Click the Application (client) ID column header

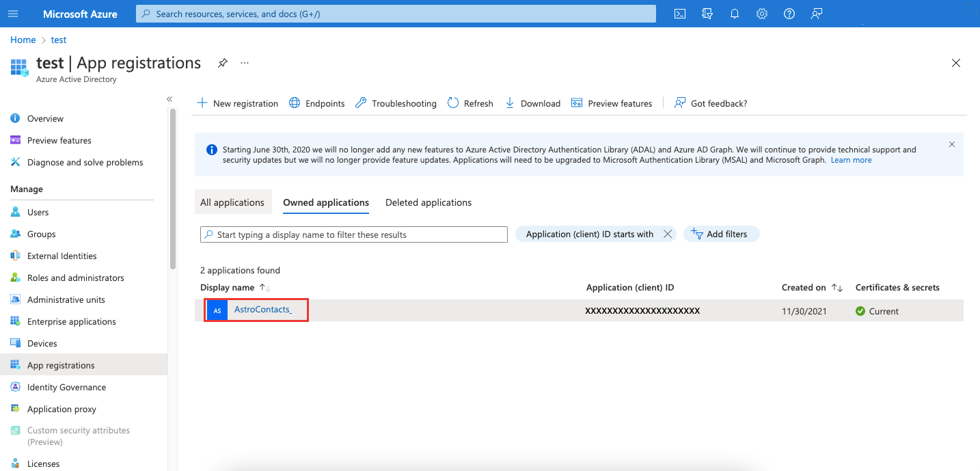point(630,288)
